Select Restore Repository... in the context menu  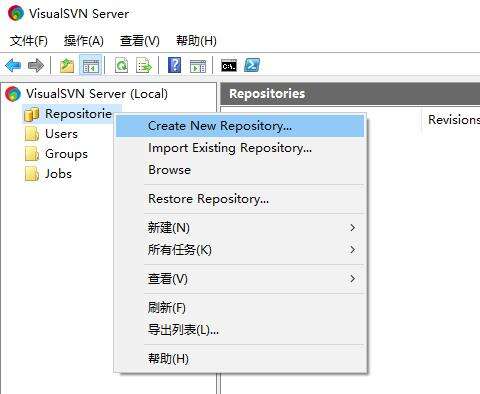pyautogui.click(x=240, y=199)
